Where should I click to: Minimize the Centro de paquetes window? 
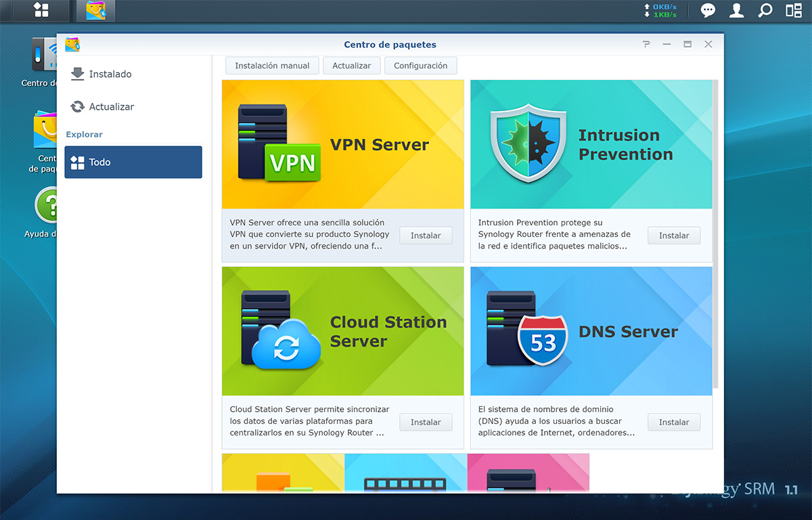(667, 44)
